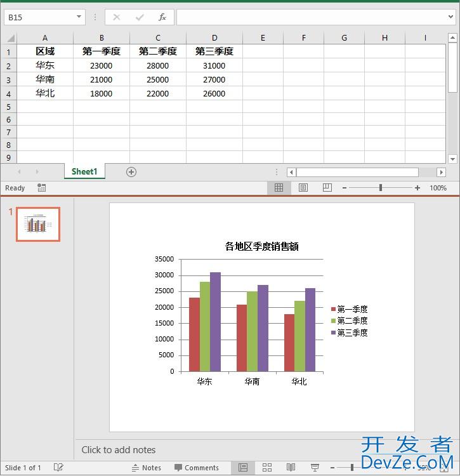
Task: Toggle the Notes pane button
Action: pos(147,468)
